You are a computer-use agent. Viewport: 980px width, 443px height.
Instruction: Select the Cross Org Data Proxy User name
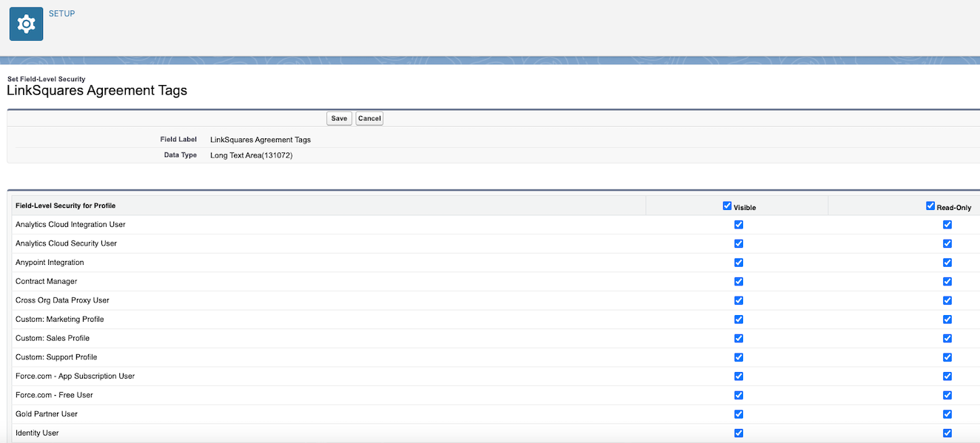[x=62, y=300]
